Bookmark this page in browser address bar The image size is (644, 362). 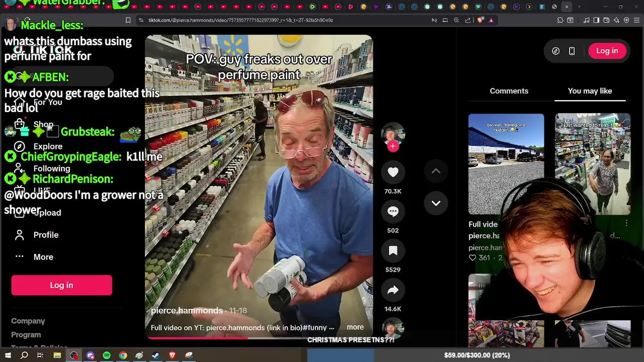[x=128, y=20]
